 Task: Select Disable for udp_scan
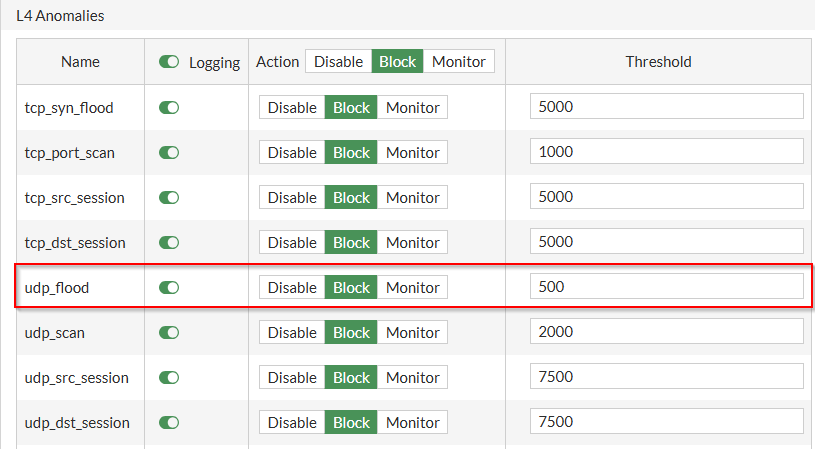click(x=292, y=332)
